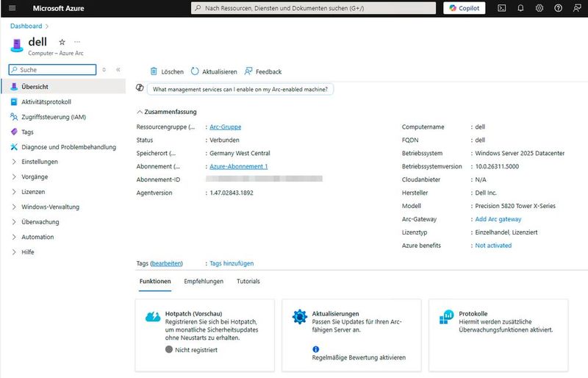Collapse the sidebar with double chevron
The width and height of the screenshot is (588, 378).
click(x=118, y=69)
